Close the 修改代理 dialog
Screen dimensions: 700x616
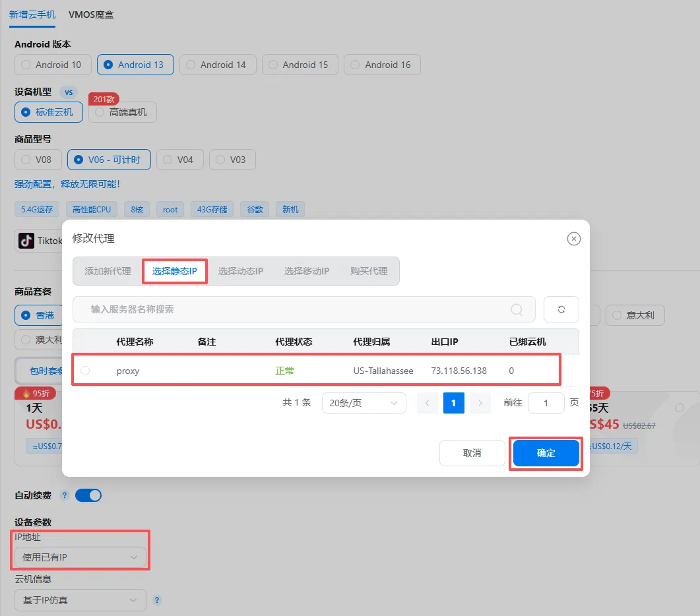[573, 239]
